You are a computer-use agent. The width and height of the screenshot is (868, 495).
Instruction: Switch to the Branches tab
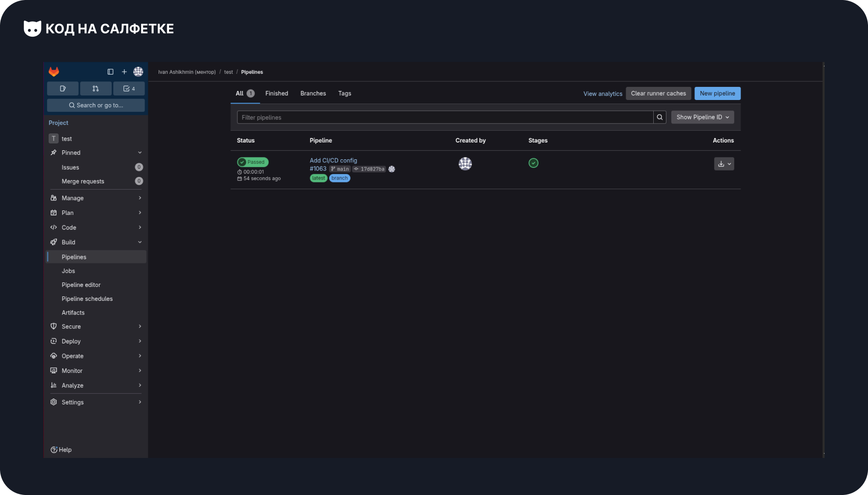[313, 93]
